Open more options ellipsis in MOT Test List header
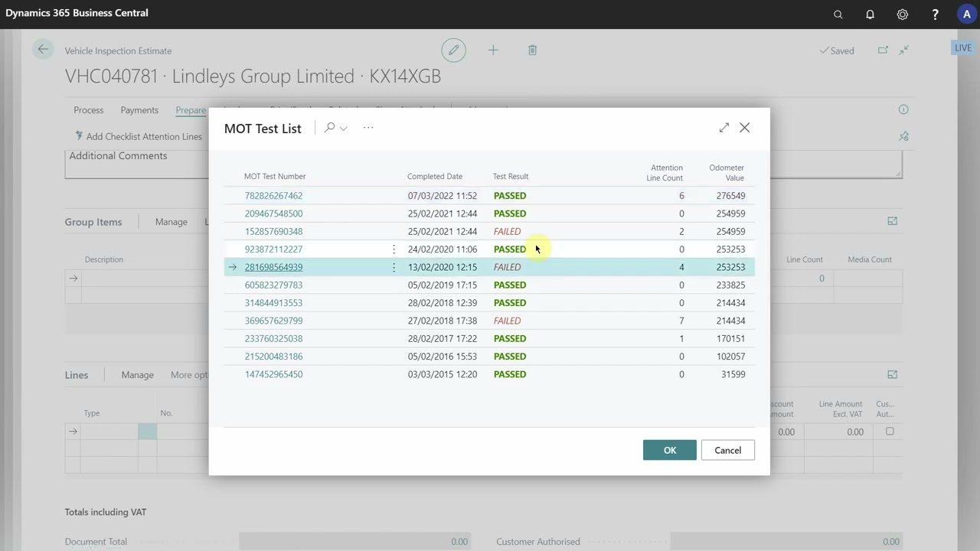This screenshot has width=980, height=551. [368, 128]
